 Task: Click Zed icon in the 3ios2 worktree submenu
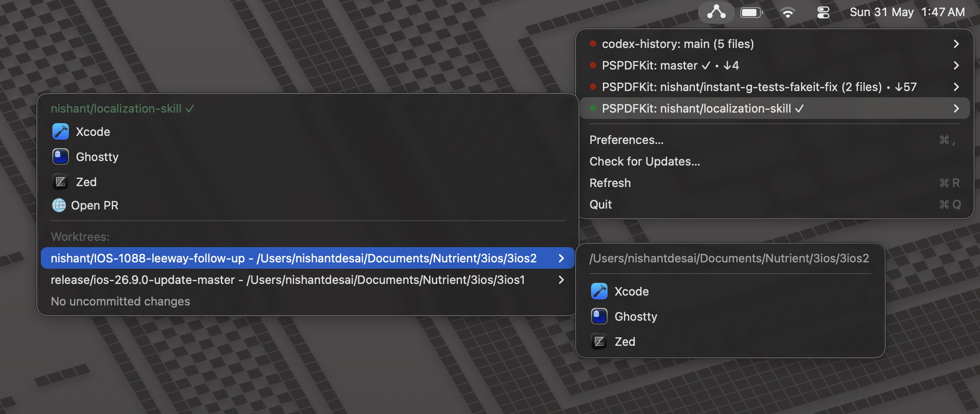[599, 342]
